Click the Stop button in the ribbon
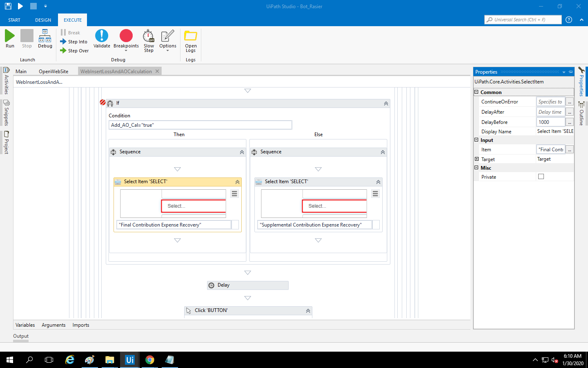This screenshot has width=588, height=368. tap(27, 39)
